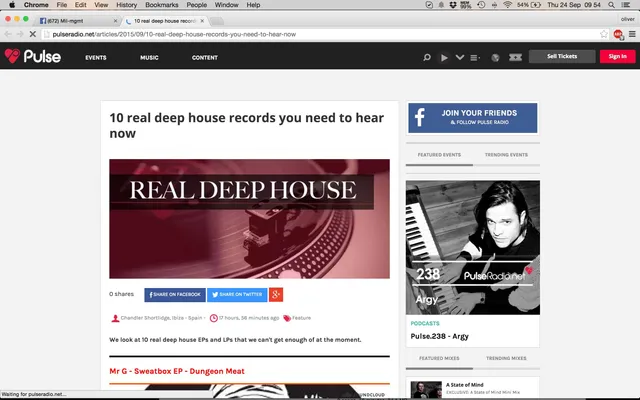Open the MUSIC navigation menu
This screenshot has width=640, height=400.
pyautogui.click(x=149, y=58)
